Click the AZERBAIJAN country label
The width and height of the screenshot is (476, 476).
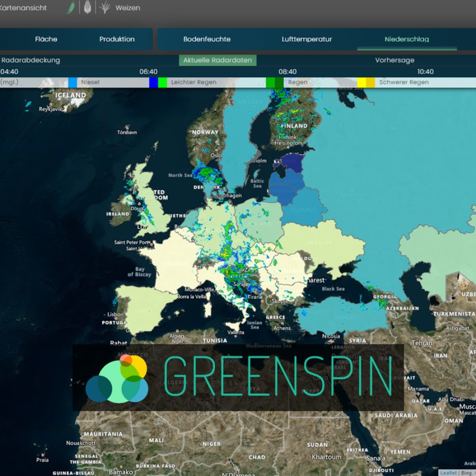pyautogui.click(x=402, y=308)
